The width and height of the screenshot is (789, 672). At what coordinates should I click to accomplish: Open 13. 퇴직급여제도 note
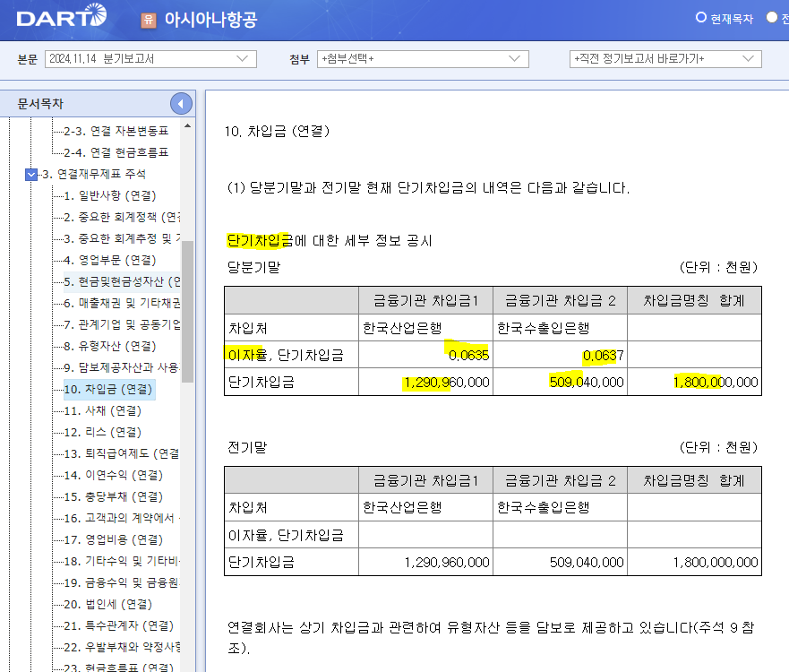pos(121,453)
